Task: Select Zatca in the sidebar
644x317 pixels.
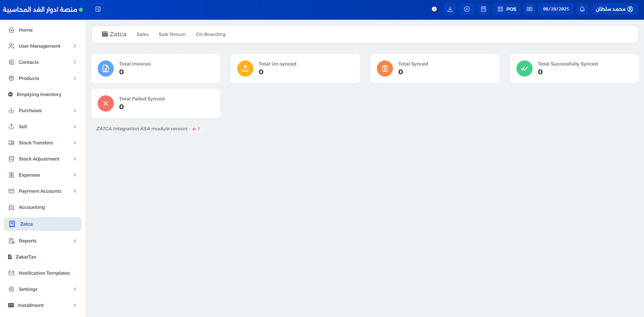Action: [43, 224]
